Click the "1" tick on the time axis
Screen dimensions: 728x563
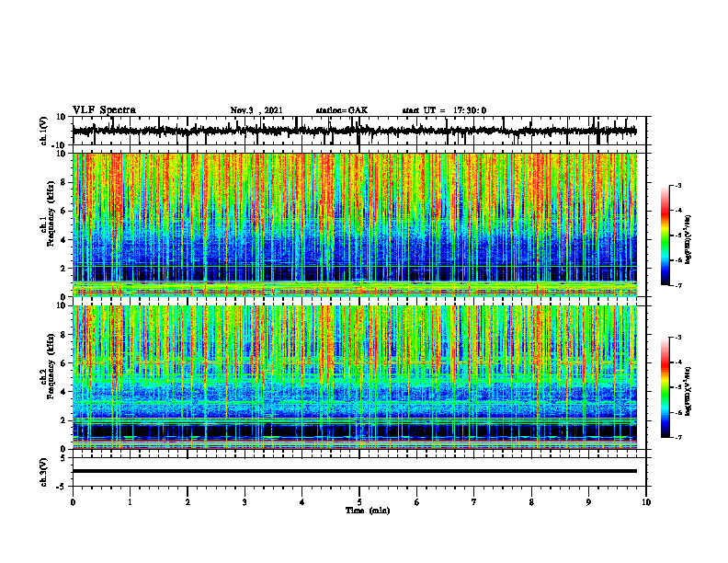click(x=130, y=502)
